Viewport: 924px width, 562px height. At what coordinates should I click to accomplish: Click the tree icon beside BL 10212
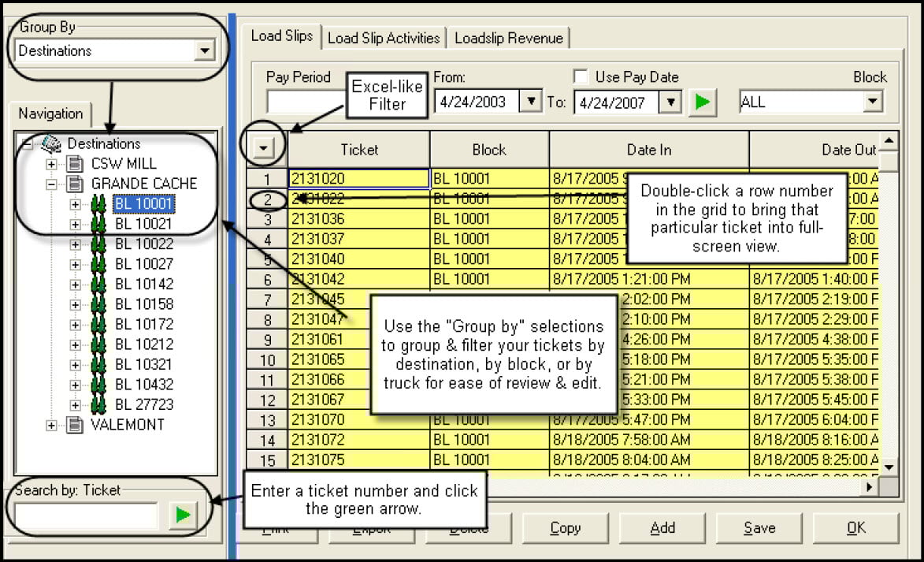tap(98, 344)
